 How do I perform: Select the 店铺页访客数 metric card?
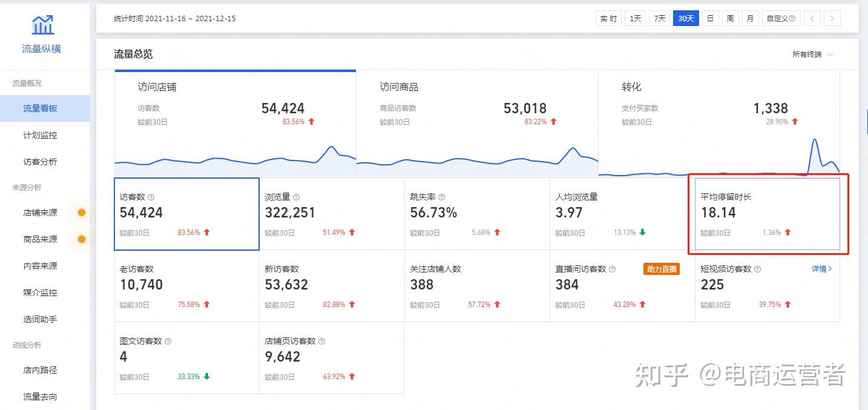(x=332, y=358)
